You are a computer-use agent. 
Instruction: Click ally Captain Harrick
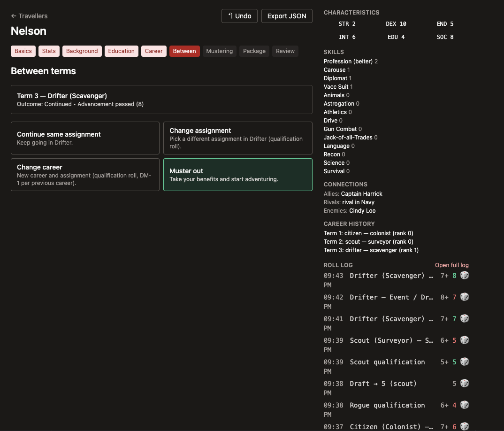362,193
